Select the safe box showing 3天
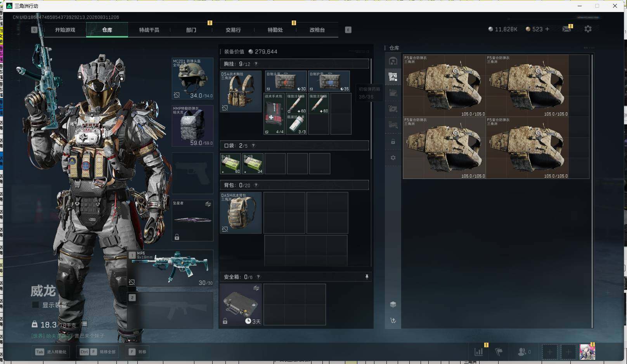This screenshot has height=364, width=627. tap(241, 304)
